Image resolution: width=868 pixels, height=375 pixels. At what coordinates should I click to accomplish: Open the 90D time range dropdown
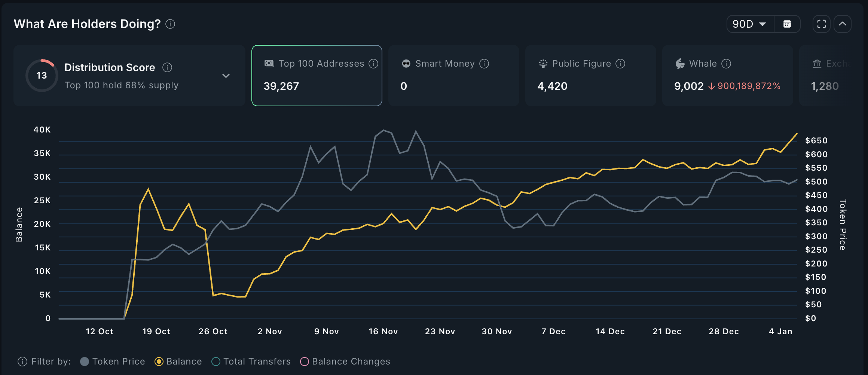(750, 24)
